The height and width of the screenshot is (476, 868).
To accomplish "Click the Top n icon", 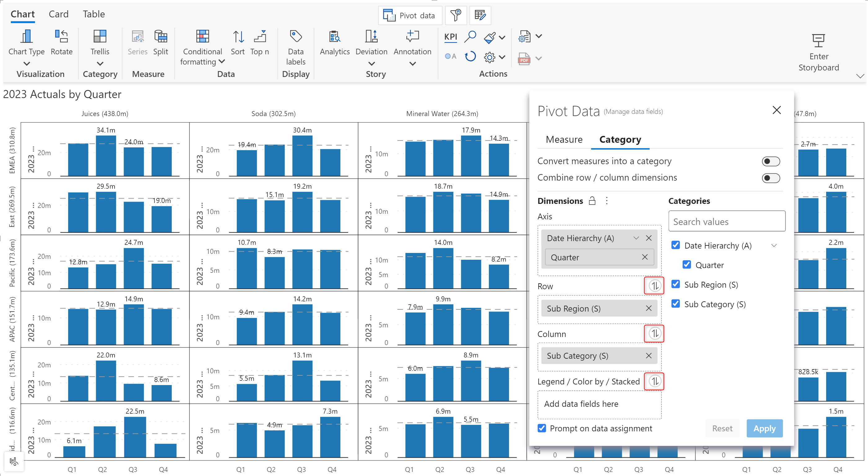I will tap(260, 36).
